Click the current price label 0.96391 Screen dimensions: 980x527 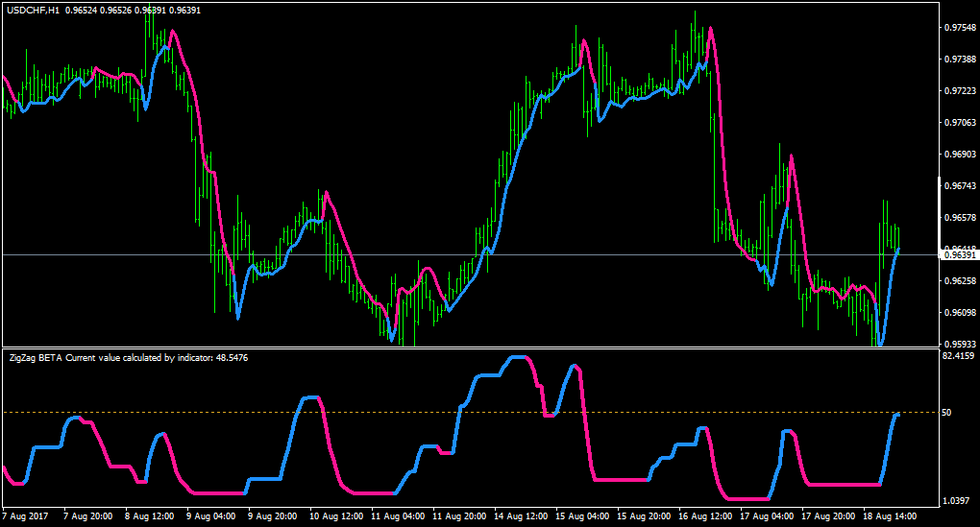pos(960,255)
